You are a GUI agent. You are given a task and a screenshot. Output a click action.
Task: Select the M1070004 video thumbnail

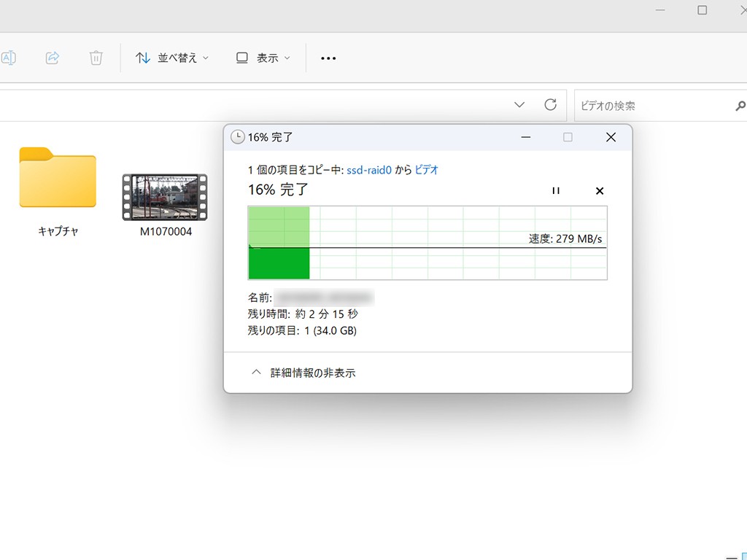click(166, 206)
